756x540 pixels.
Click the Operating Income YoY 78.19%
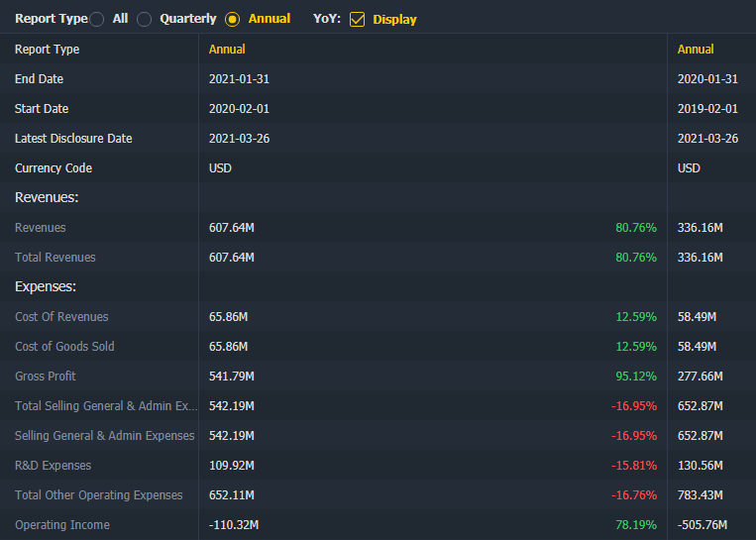636,525
